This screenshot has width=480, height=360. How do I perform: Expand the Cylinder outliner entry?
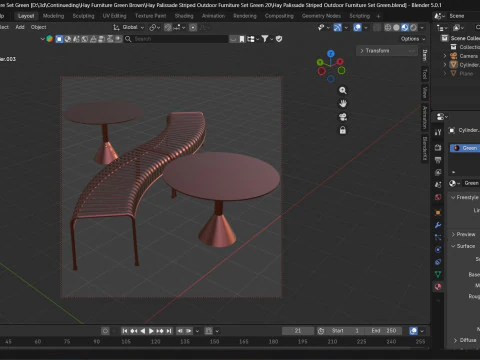point(445,65)
